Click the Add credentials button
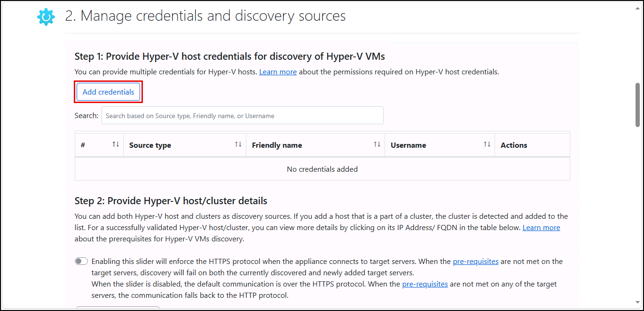 coord(109,92)
